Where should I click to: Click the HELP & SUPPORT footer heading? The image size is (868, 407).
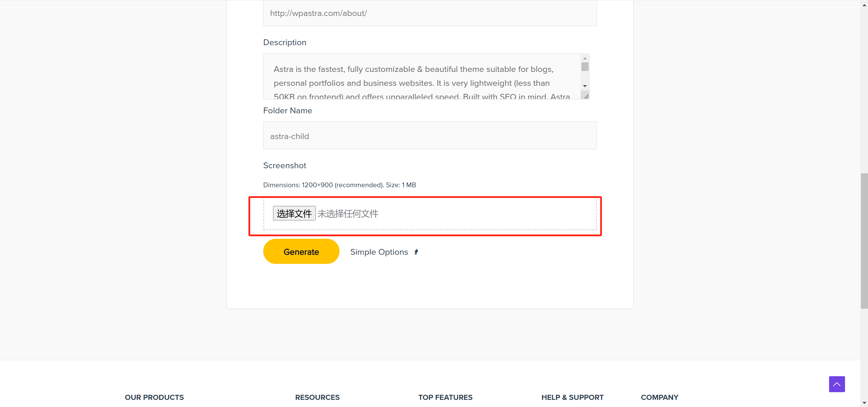pyautogui.click(x=572, y=397)
